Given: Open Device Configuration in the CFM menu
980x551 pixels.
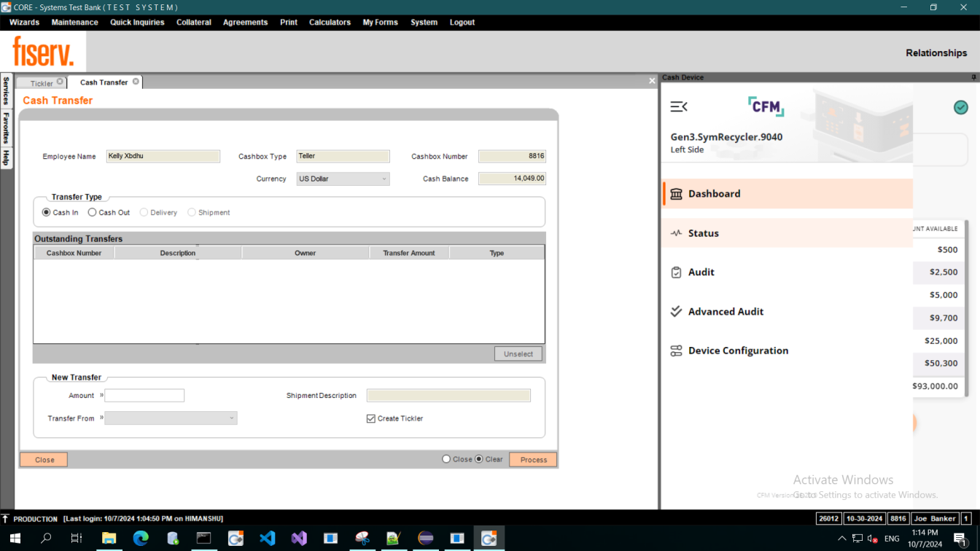Looking at the screenshot, I should [x=787, y=351].
